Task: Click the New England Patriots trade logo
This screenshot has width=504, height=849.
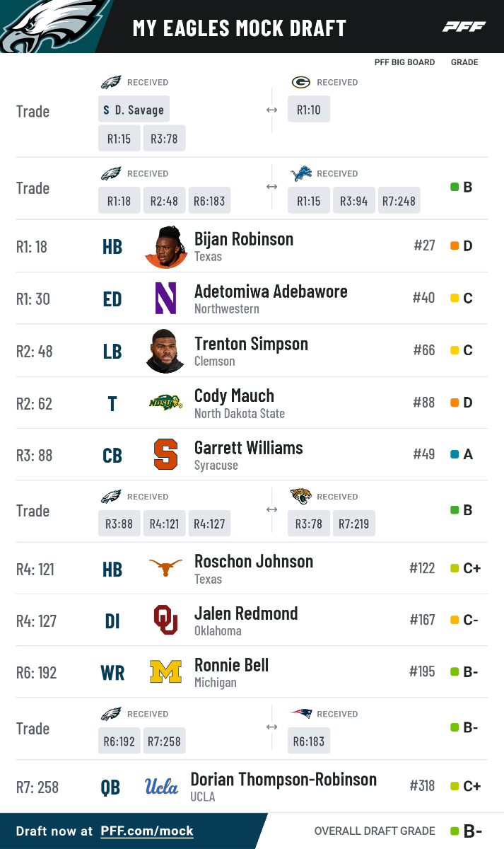Action: pyautogui.click(x=301, y=713)
